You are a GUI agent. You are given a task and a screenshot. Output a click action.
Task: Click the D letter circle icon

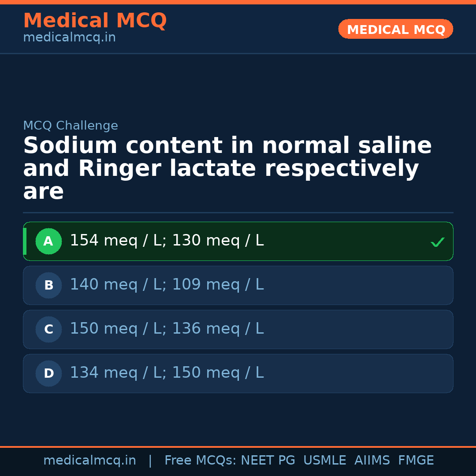[x=48, y=373]
